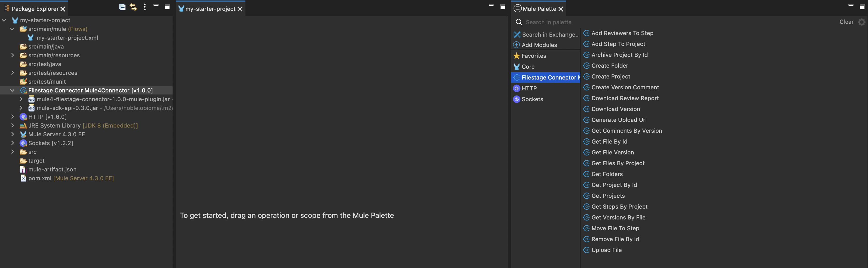Click the Create Folder operation icon

click(x=586, y=66)
